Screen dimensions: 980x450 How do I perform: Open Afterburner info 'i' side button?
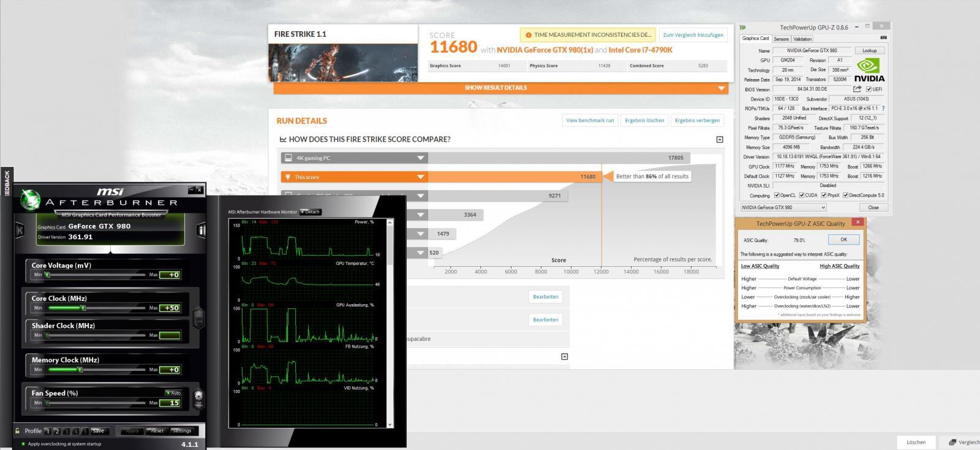[202, 231]
